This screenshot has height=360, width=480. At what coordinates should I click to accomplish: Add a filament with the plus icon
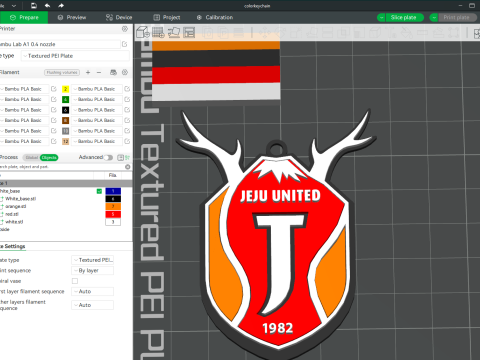click(88, 72)
